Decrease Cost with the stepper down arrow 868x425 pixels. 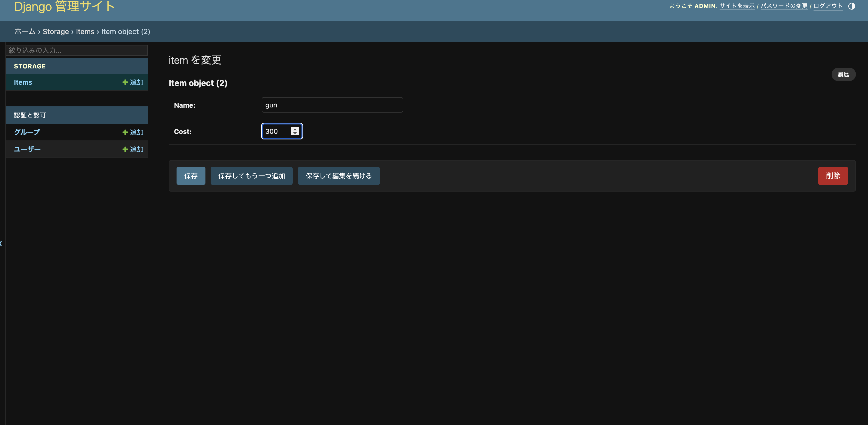[x=295, y=133]
